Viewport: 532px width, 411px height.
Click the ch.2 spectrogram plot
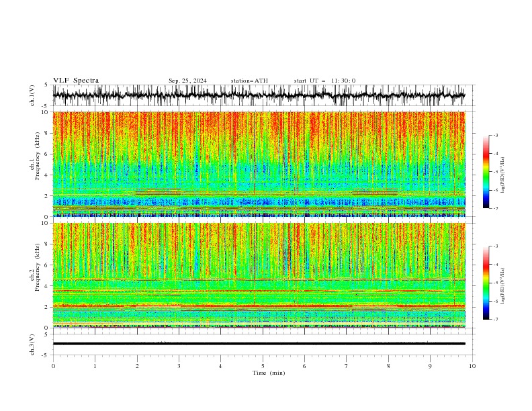(259, 275)
